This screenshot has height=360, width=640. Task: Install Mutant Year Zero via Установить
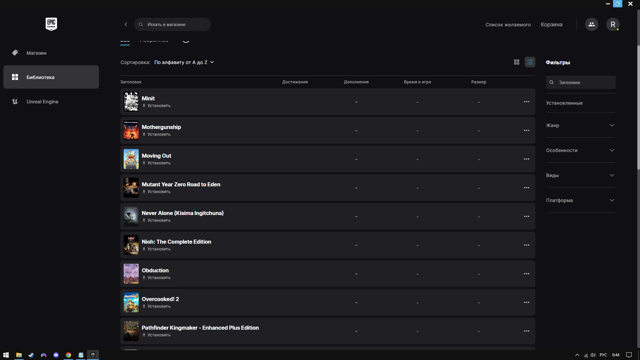click(x=156, y=192)
